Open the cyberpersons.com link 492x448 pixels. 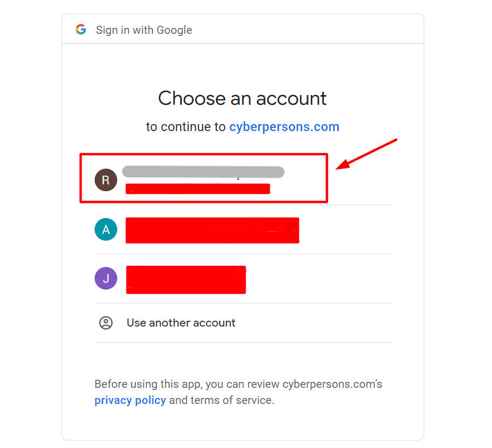284,127
